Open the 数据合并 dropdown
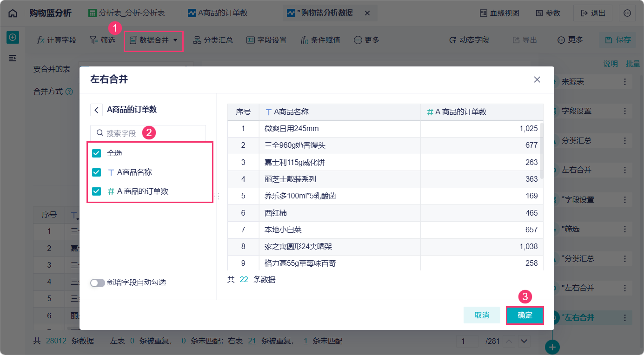644x355 pixels. pyautogui.click(x=153, y=40)
